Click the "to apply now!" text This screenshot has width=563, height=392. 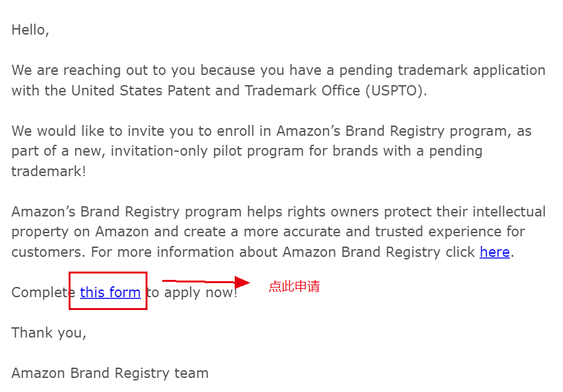[192, 293]
